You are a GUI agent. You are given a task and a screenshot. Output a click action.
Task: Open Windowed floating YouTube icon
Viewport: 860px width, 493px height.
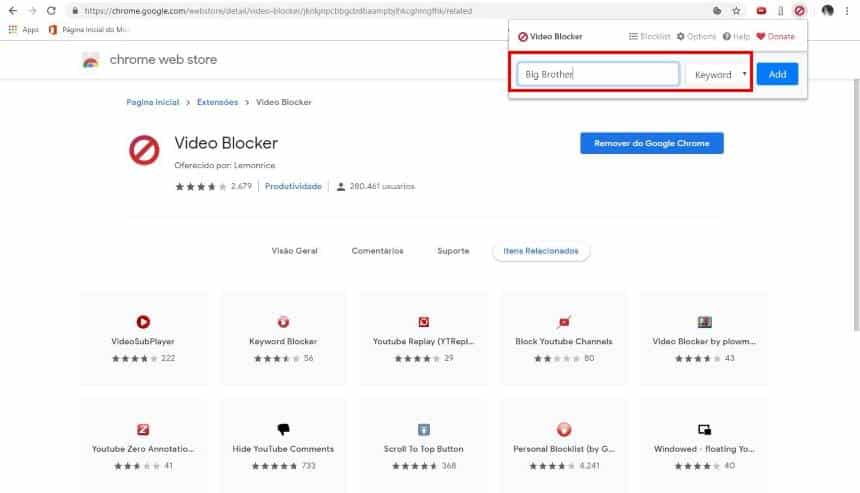(x=704, y=429)
